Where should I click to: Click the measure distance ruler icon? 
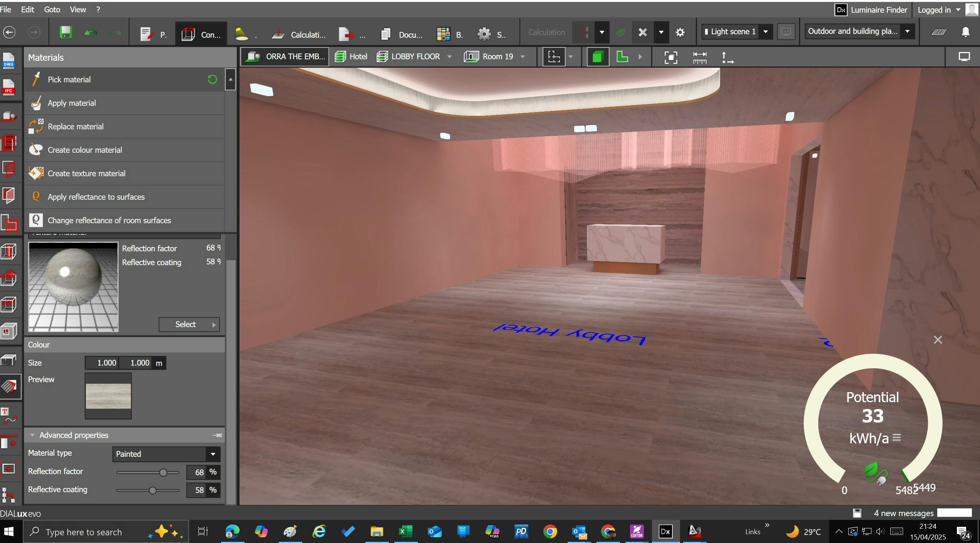699,57
